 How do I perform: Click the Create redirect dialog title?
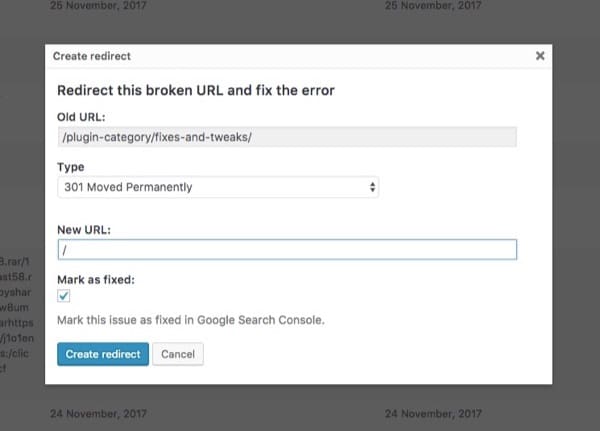click(x=92, y=56)
